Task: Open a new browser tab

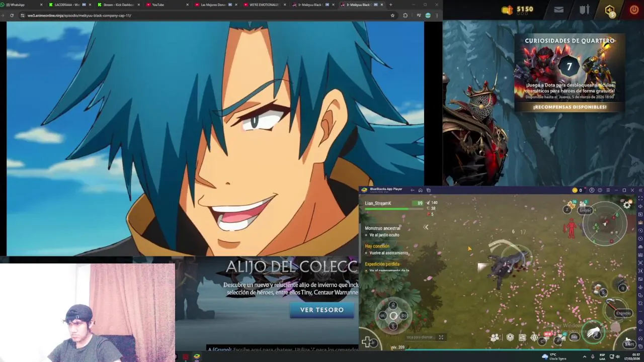Action: pos(391,5)
